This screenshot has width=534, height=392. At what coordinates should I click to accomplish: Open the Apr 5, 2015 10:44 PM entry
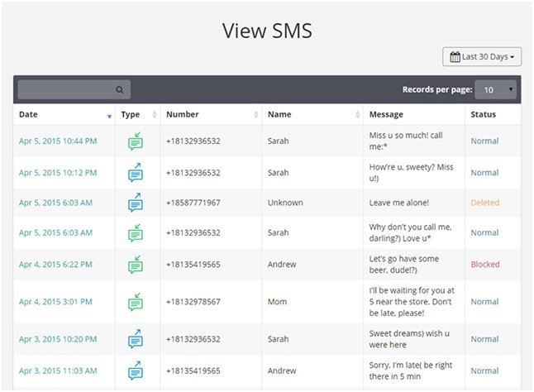58,141
